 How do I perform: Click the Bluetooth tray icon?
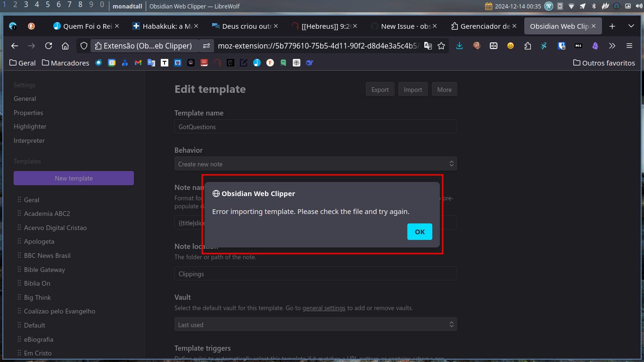point(594,6)
